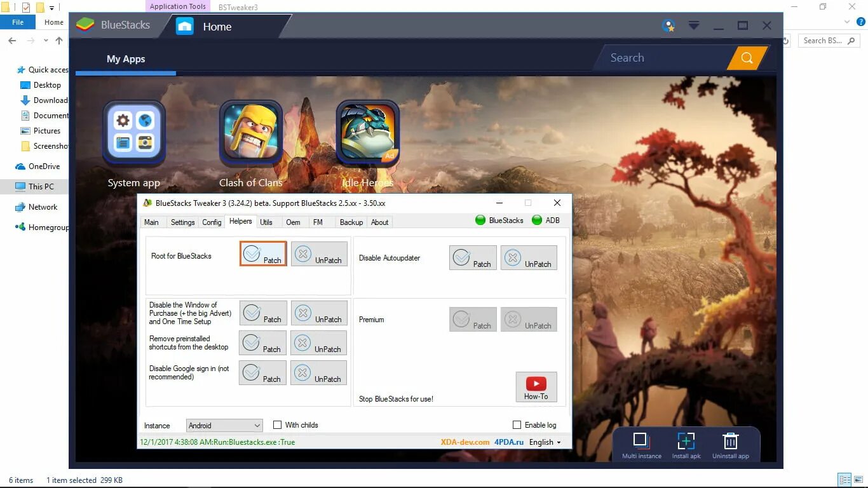868x488 pixels.
Task: Launch Clash of Clans app icon
Action: click(x=250, y=133)
